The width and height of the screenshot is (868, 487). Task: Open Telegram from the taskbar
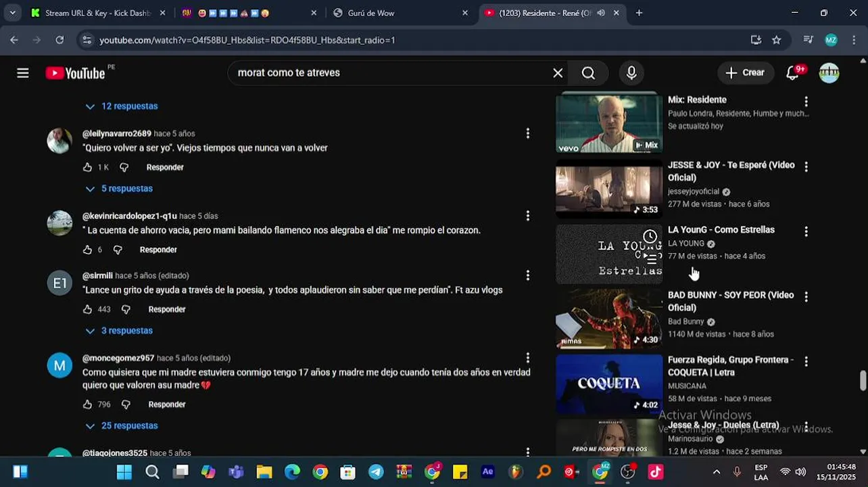376,472
